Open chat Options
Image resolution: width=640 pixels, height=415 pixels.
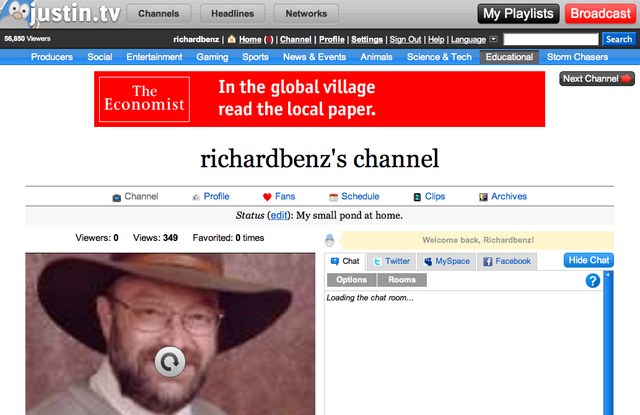(x=351, y=280)
